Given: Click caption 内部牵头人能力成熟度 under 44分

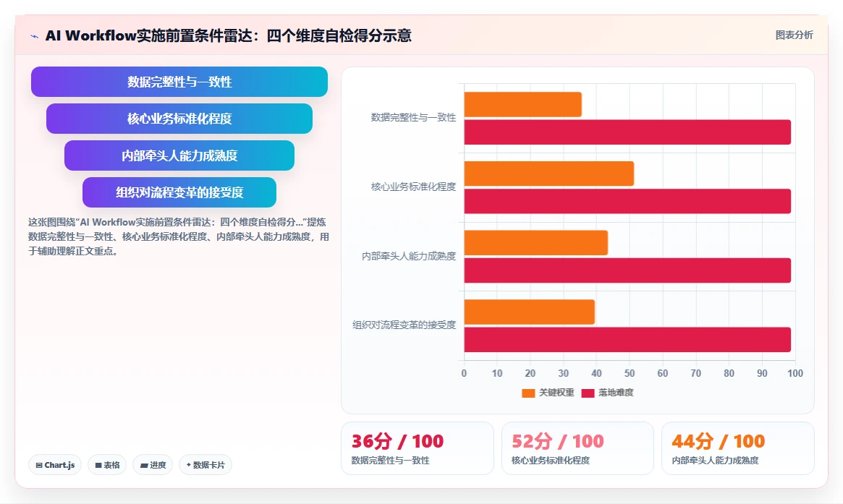Looking at the screenshot, I should 715,461.
